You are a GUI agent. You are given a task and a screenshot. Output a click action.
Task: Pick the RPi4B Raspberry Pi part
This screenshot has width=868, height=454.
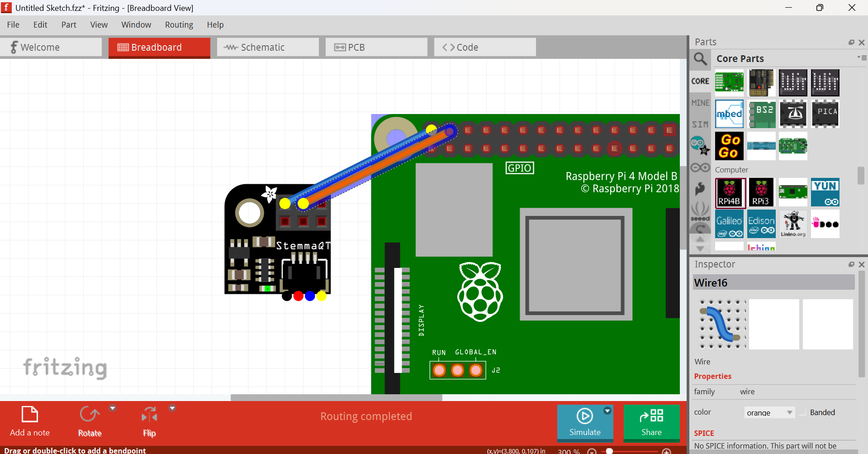(x=730, y=193)
